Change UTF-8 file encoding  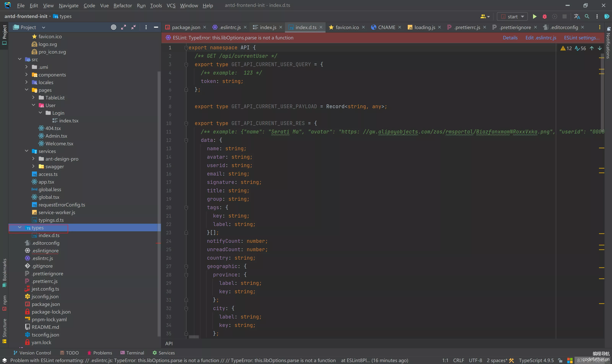[x=475, y=360]
